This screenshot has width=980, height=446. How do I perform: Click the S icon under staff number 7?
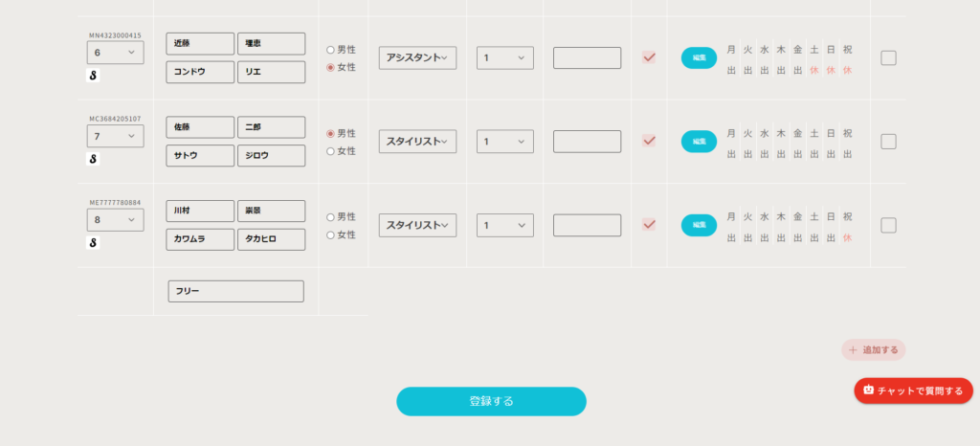click(x=94, y=159)
